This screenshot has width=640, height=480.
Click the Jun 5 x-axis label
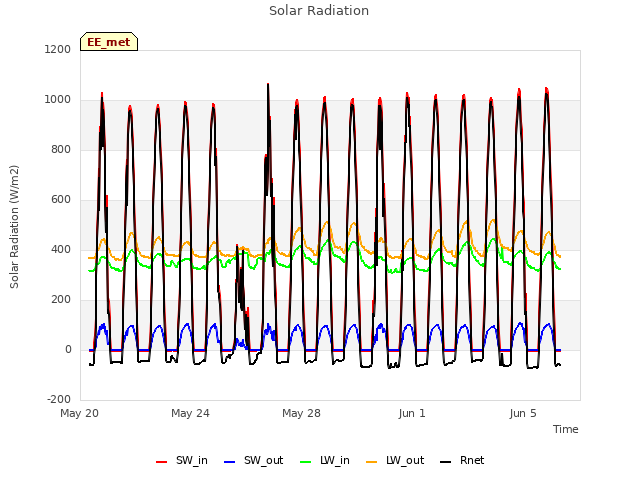tap(523, 413)
